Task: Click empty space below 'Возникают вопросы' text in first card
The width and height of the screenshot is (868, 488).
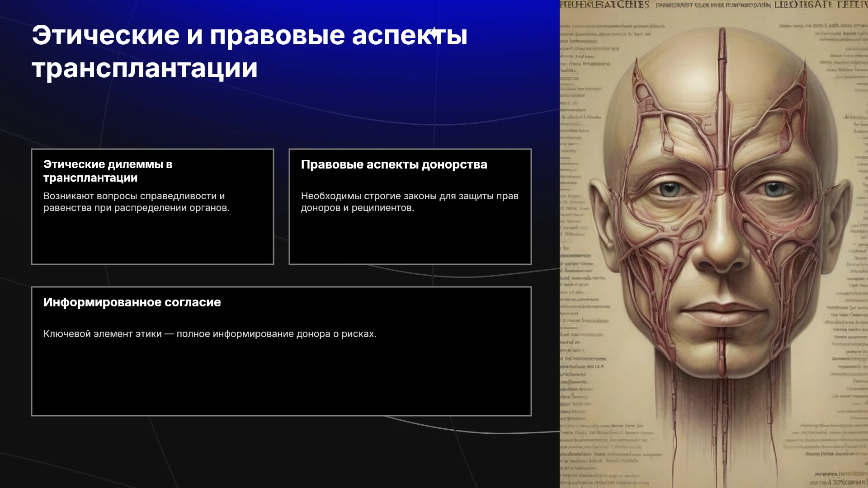Action: click(152, 239)
